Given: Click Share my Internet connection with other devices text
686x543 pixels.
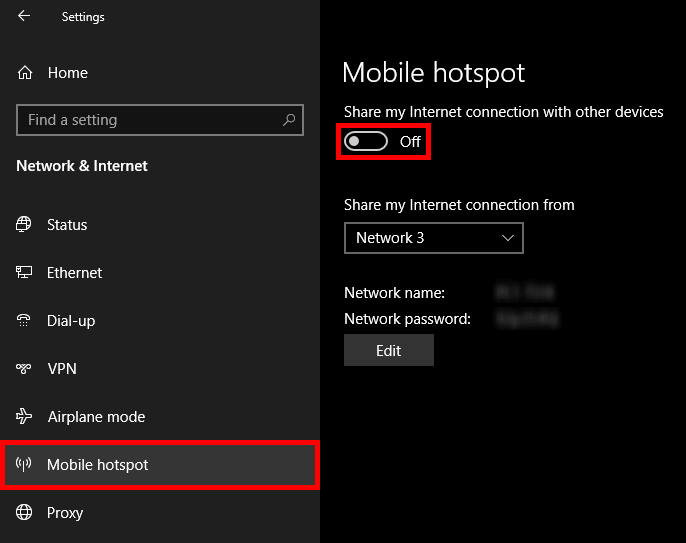Looking at the screenshot, I should point(504,112).
